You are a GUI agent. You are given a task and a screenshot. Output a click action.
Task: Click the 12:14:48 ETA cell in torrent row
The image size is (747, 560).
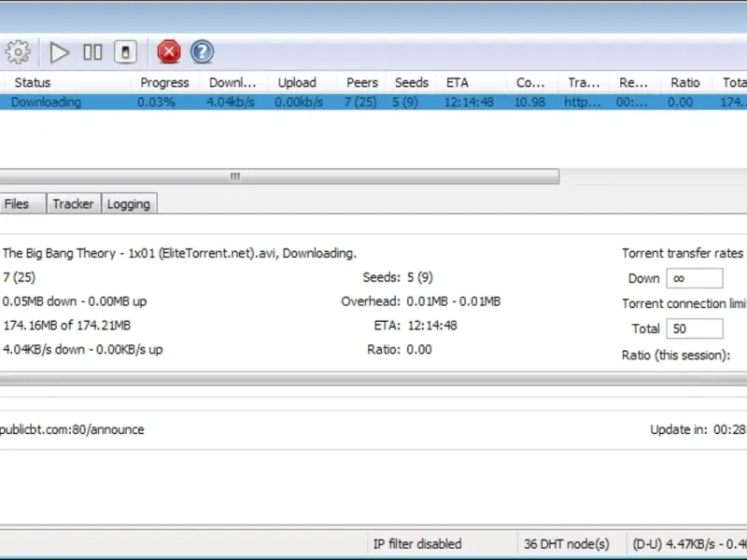[469, 102]
